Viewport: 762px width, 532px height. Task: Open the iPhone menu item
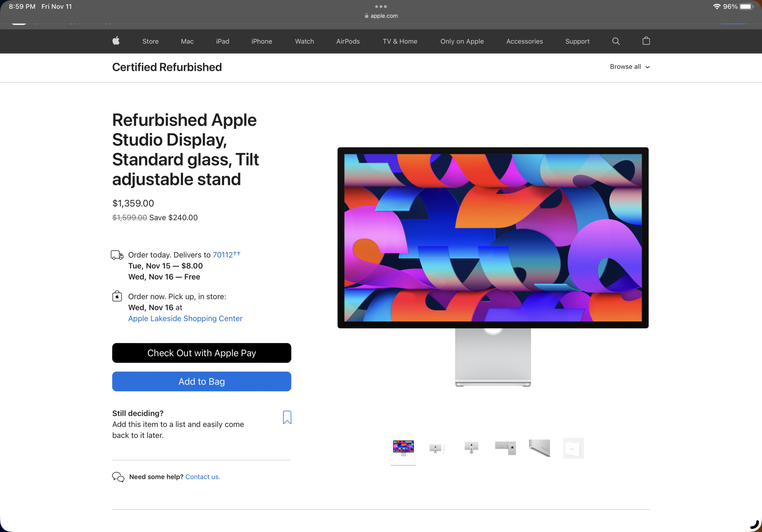pos(262,41)
